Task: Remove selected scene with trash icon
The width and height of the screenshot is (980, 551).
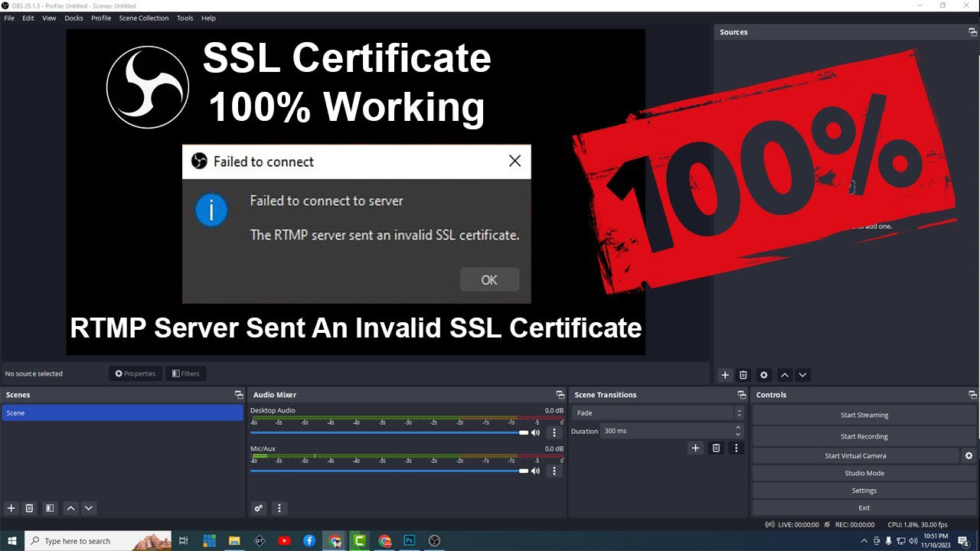Action: pyautogui.click(x=29, y=508)
